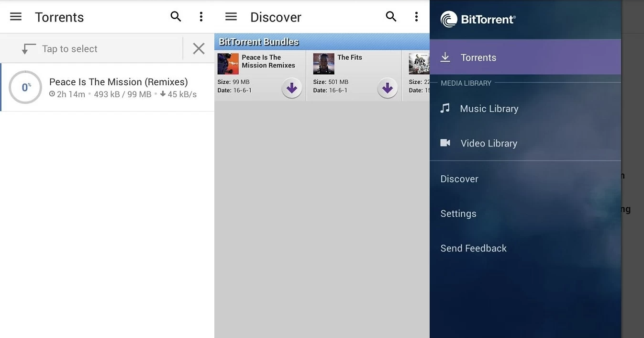This screenshot has width=644, height=338.
Task: Open the Torrents hamburger menu
Action: (16, 17)
